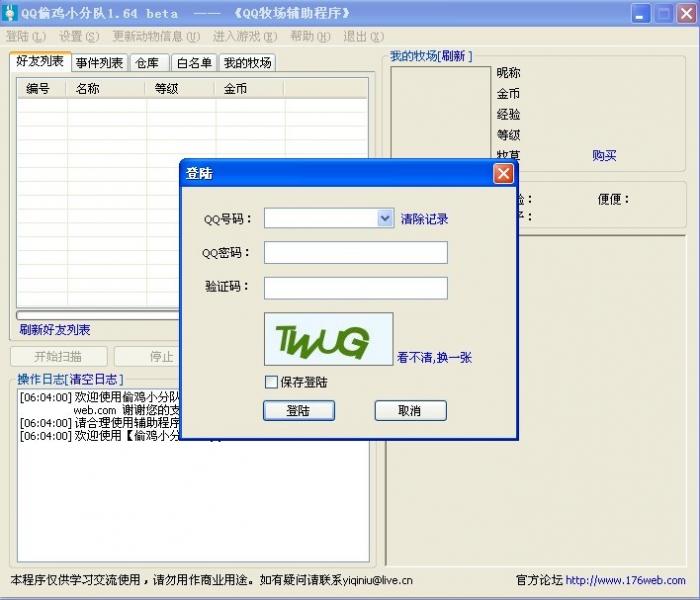This screenshot has width=700, height=600.
Task: Focus the QQ密码 password field
Action: 355,253
